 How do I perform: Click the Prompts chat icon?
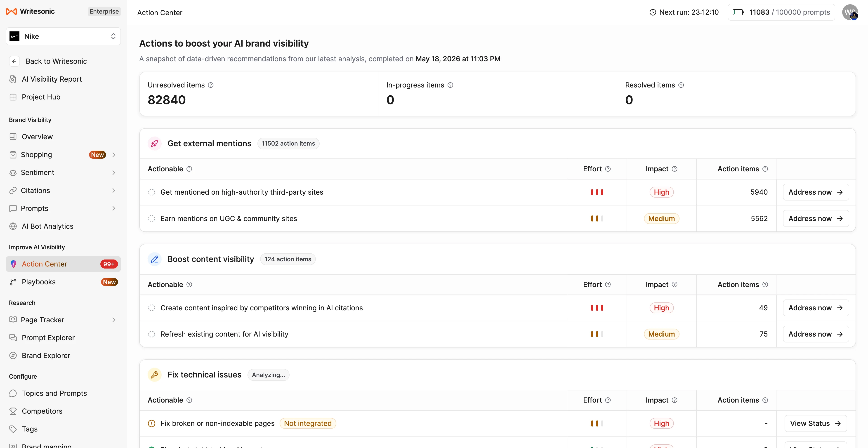pos(13,208)
